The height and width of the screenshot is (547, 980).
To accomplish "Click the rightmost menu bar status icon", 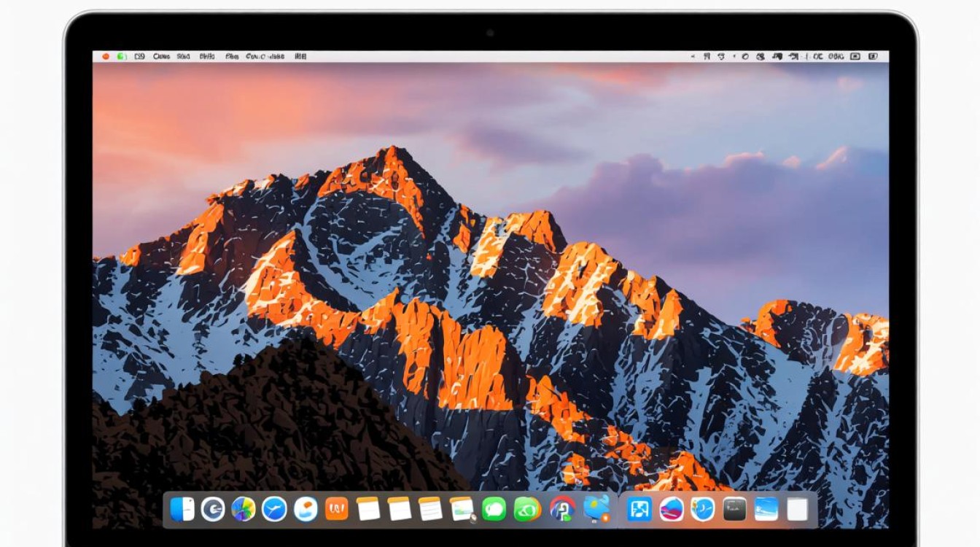I will click(873, 56).
